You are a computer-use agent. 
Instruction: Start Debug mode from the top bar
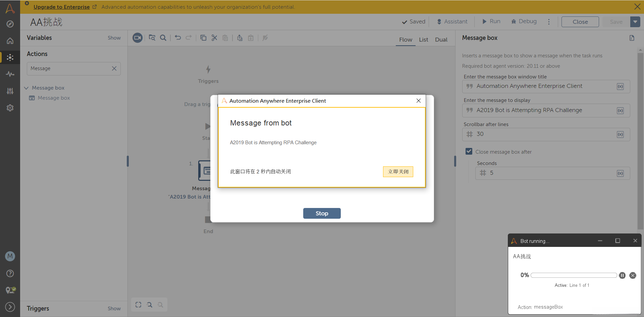524,21
